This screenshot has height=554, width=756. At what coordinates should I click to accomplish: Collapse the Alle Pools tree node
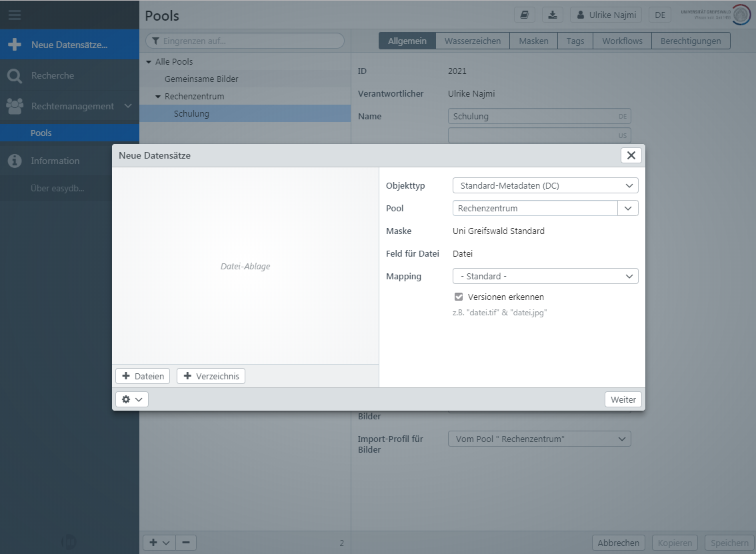pyautogui.click(x=149, y=62)
